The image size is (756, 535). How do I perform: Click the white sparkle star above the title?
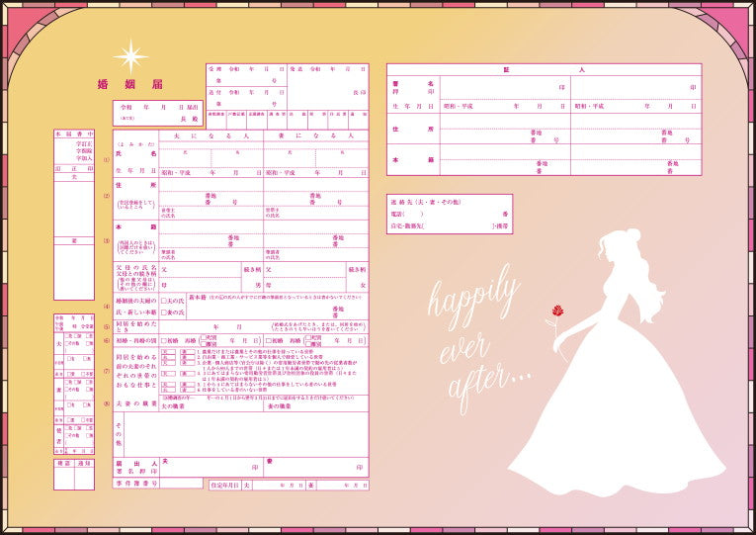point(129,55)
